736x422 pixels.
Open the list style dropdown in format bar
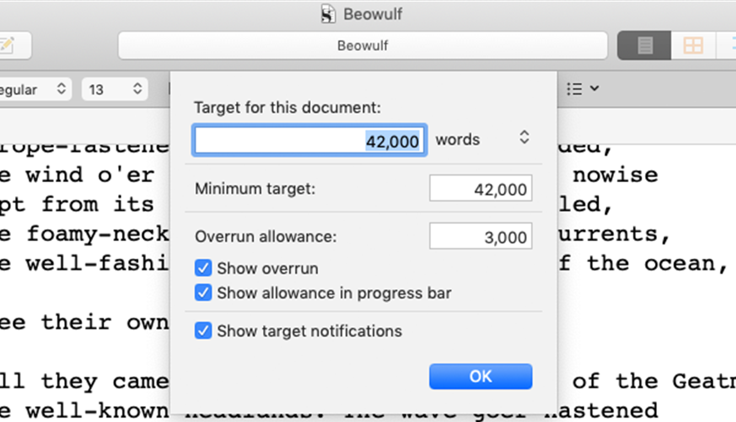(x=583, y=89)
